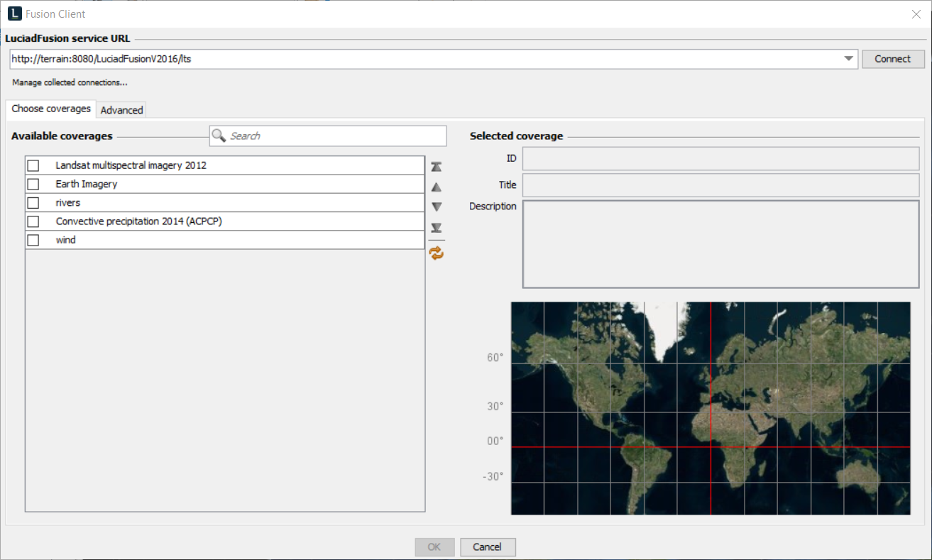Move coverage up arrow
932x560 pixels.
[x=437, y=187]
